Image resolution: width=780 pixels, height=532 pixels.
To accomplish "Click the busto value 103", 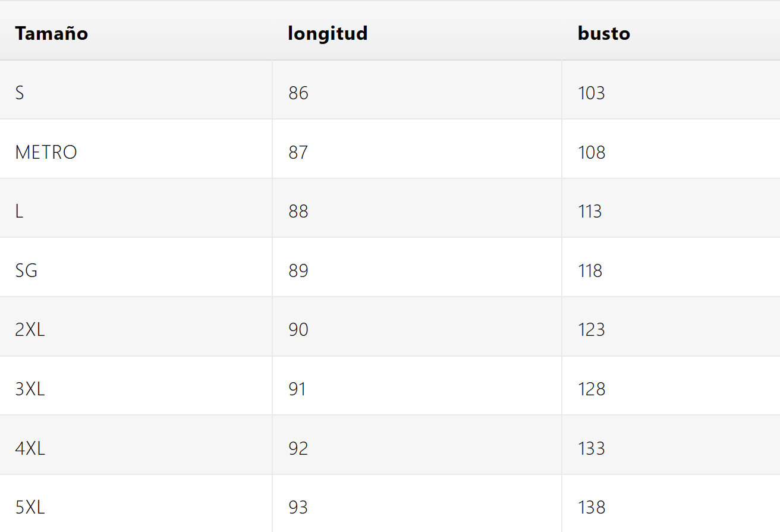I will click(591, 93).
